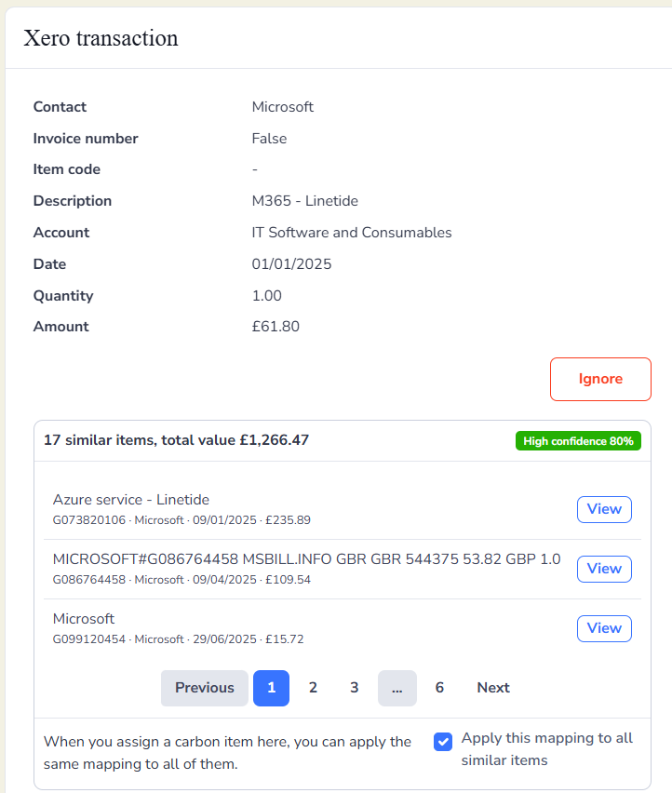View the Microsoft G099120454 item

click(604, 628)
